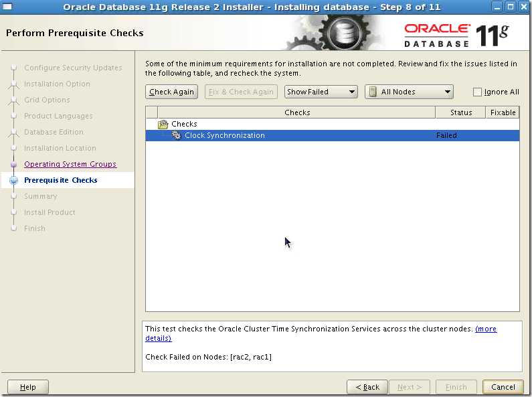Click the Check Again button
The image size is (532, 397).
(x=171, y=92)
